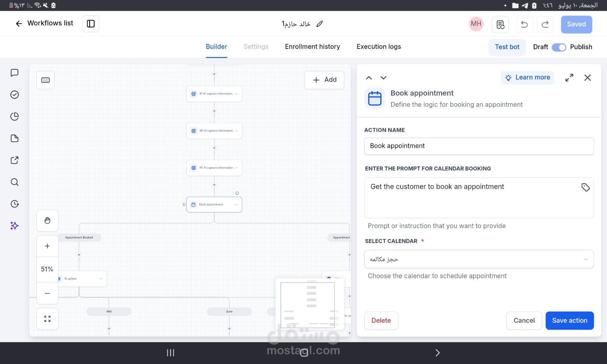Open options menu of #7 AI capture node
Screen dimensions: 607x364
point(236,168)
